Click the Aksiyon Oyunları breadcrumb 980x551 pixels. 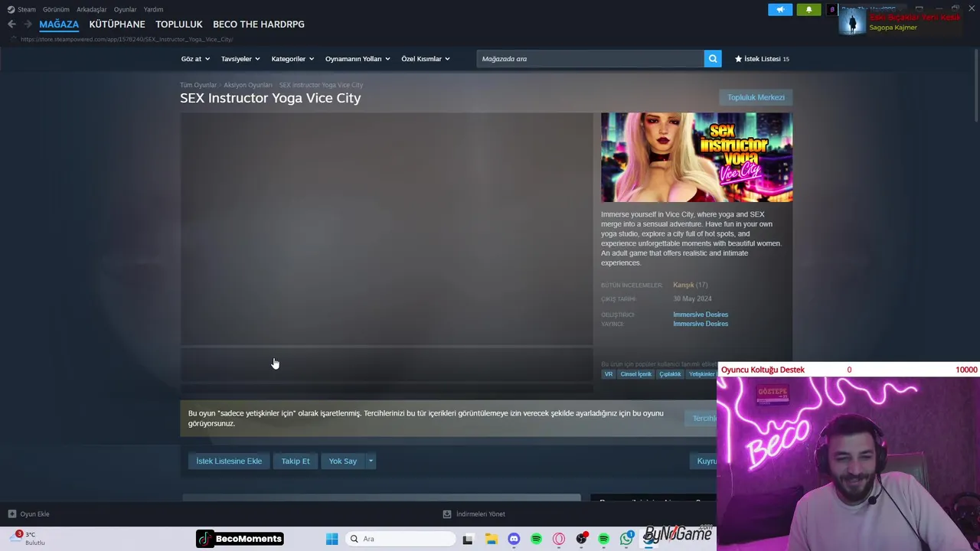(x=248, y=85)
